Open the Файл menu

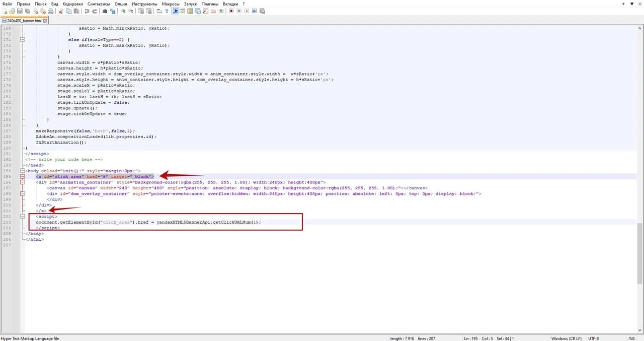tap(7, 4)
